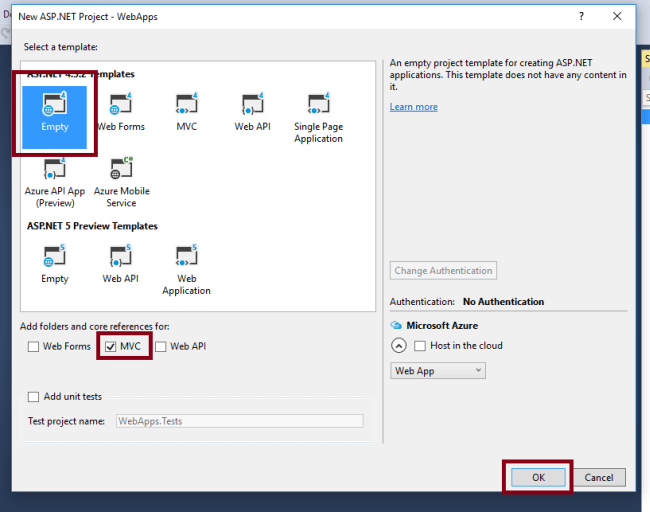Enable the Add unit tests checkbox
Image resolution: width=650 pixels, height=512 pixels.
point(33,397)
